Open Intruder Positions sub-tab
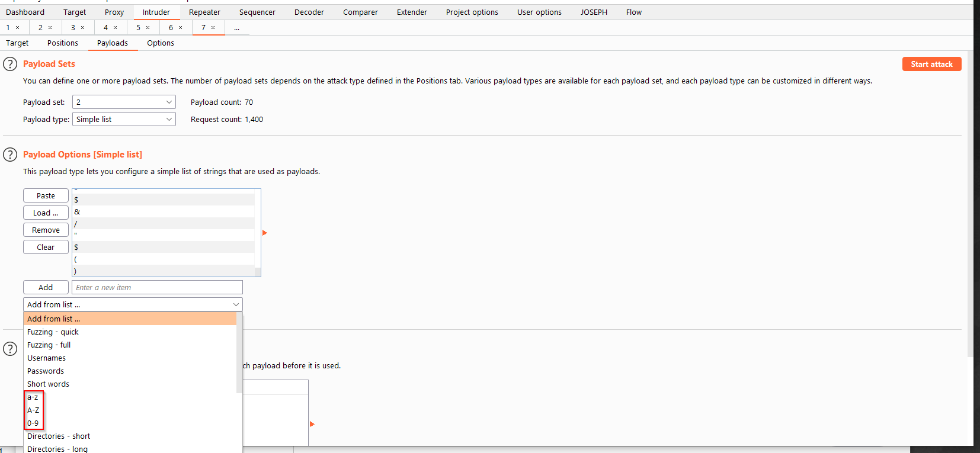Image resolution: width=980 pixels, height=453 pixels. click(63, 43)
